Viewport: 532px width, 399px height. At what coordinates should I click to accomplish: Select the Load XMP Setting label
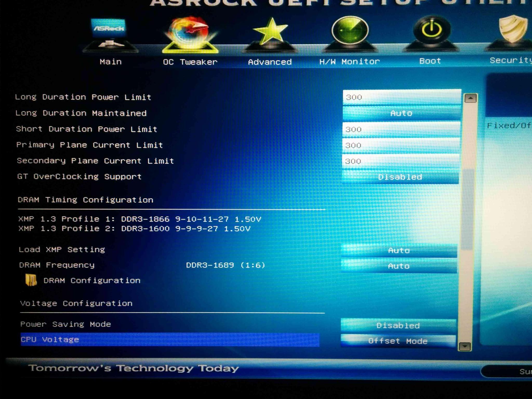click(x=62, y=250)
